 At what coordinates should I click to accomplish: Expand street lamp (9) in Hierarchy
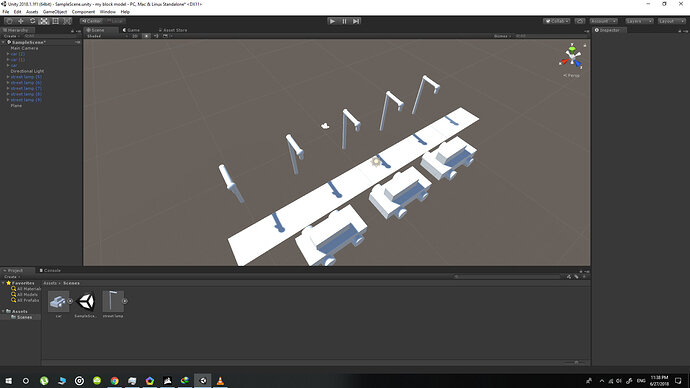click(8, 99)
